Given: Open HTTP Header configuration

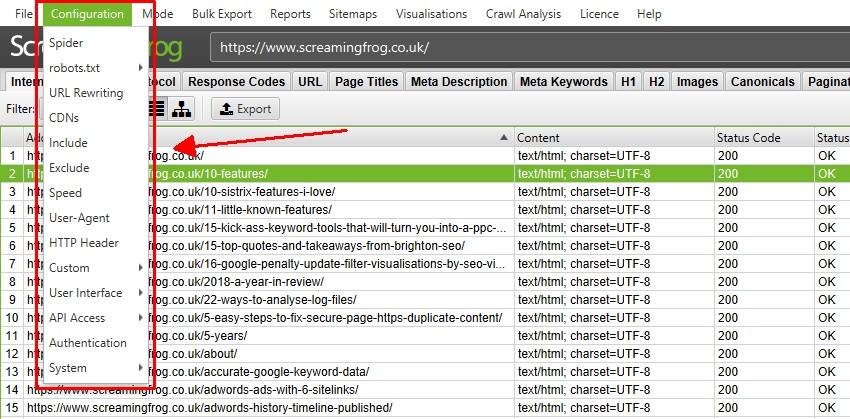Looking at the screenshot, I should click(x=95, y=243).
